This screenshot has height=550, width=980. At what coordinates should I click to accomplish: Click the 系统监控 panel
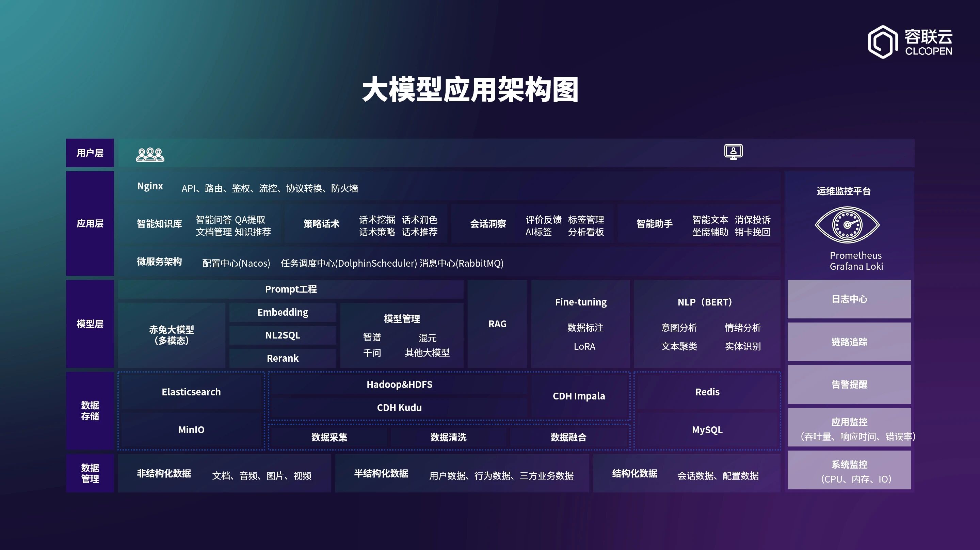[x=849, y=470]
